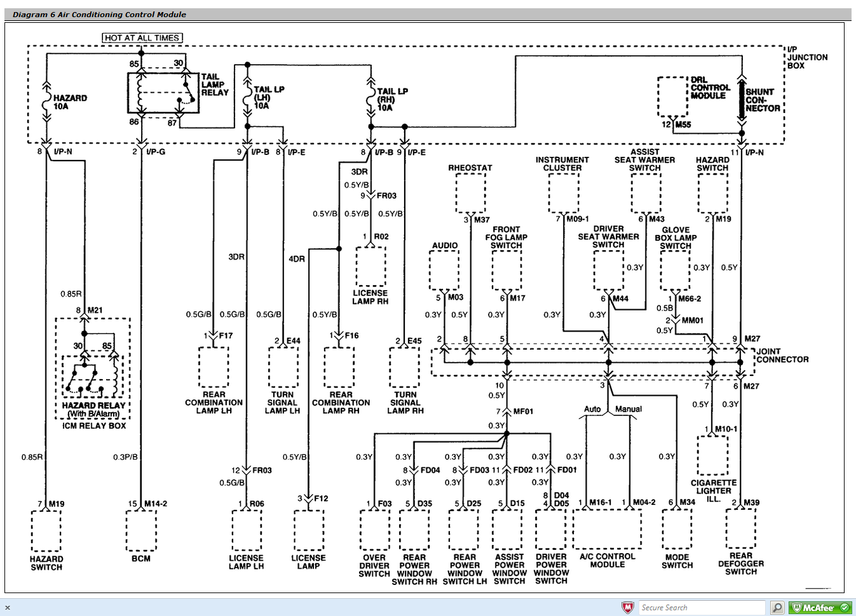Screen dimensions: 856x616
Task: Click the 'TAIL LP (RH) 10A' fuse label
Action: click(x=392, y=100)
